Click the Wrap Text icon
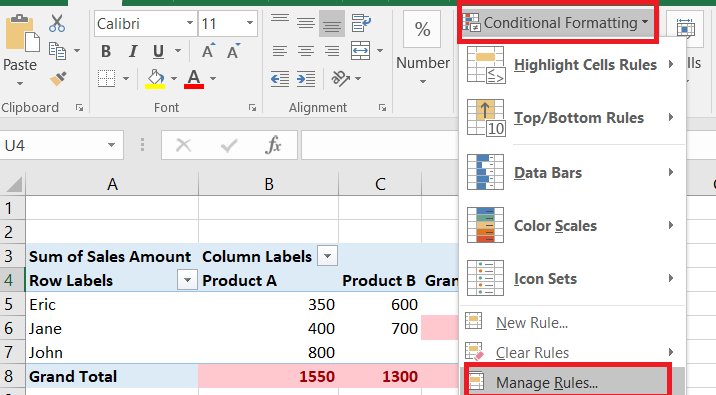This screenshot has height=395, width=716. click(x=361, y=23)
